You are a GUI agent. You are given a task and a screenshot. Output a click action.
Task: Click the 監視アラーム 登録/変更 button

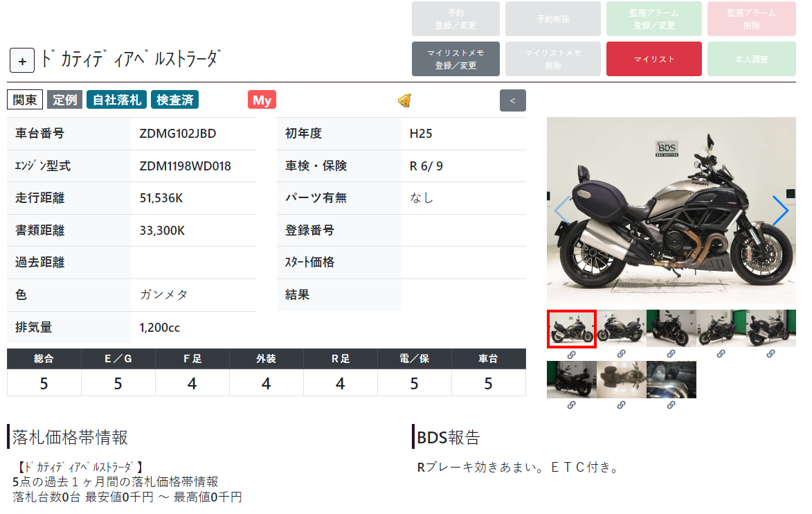(654, 19)
